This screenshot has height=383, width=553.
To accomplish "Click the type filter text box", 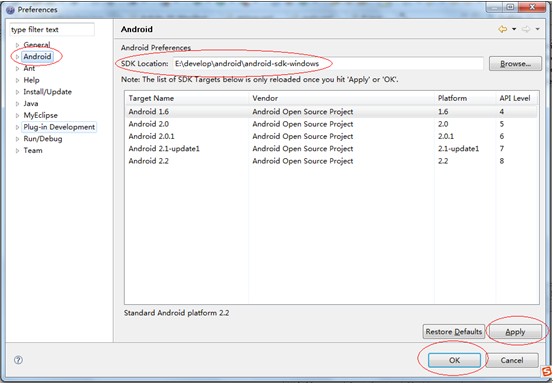I will click(52, 30).
